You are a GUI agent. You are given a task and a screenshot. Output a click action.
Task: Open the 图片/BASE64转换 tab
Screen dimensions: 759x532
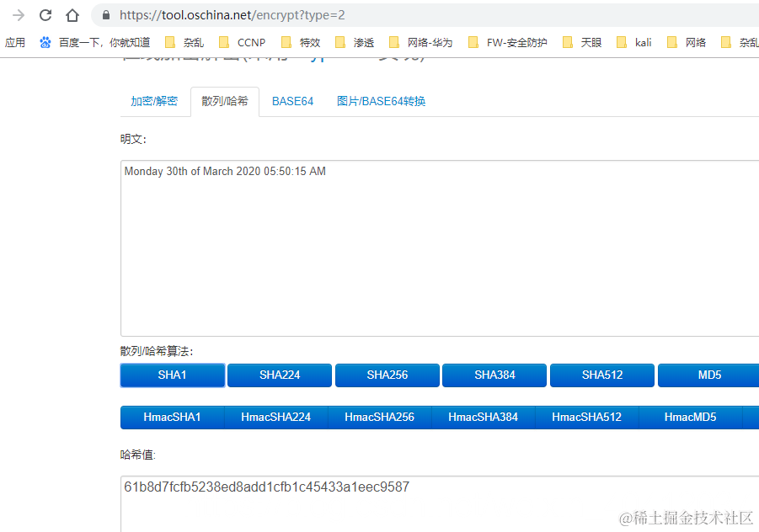[381, 101]
